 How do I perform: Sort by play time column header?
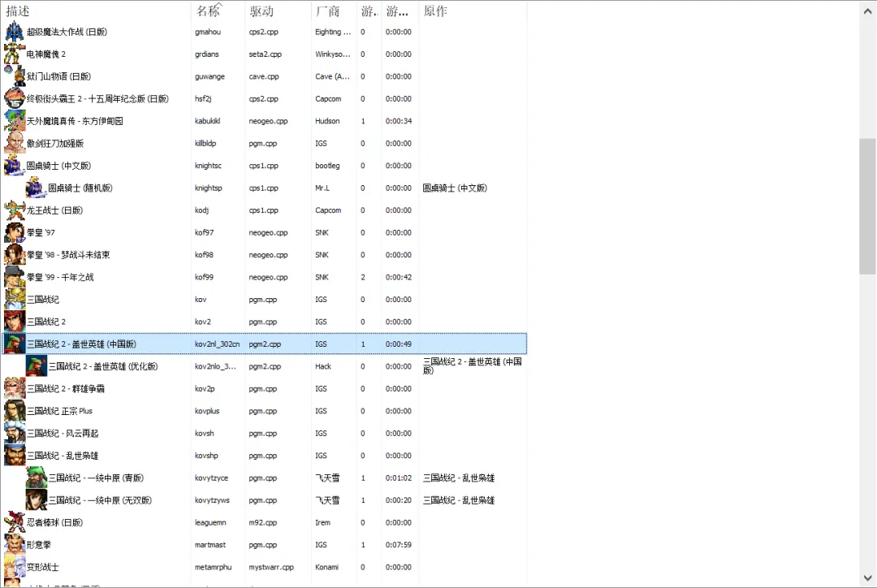(x=400, y=11)
